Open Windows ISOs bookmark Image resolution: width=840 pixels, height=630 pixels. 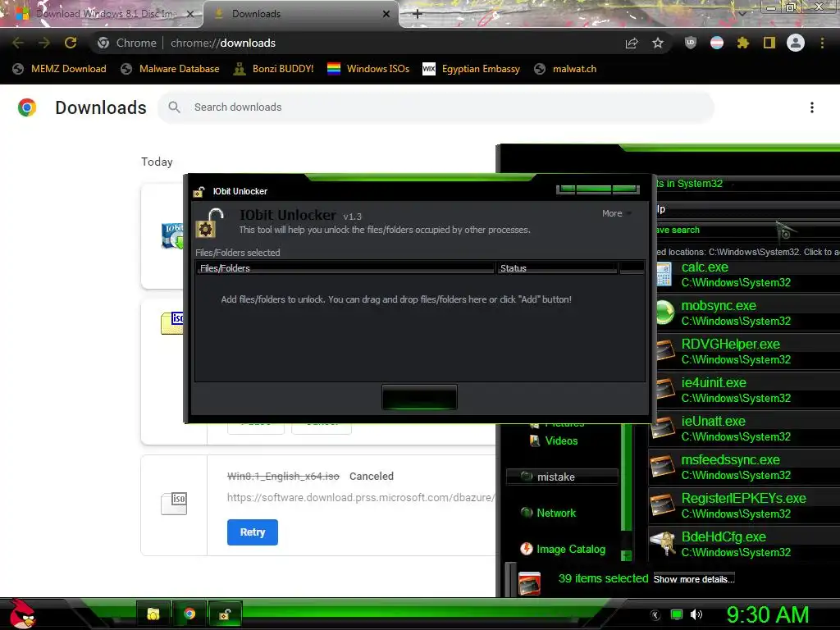tap(368, 69)
